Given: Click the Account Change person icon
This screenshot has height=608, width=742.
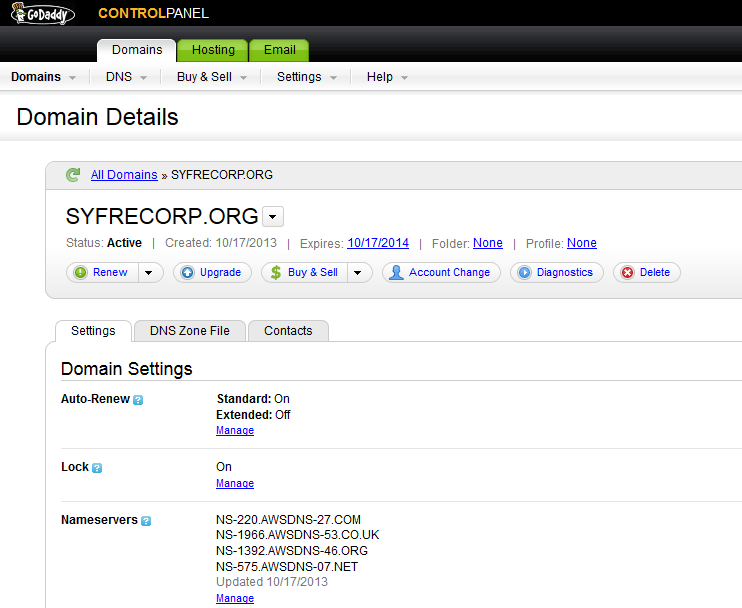Looking at the screenshot, I should pos(396,273).
